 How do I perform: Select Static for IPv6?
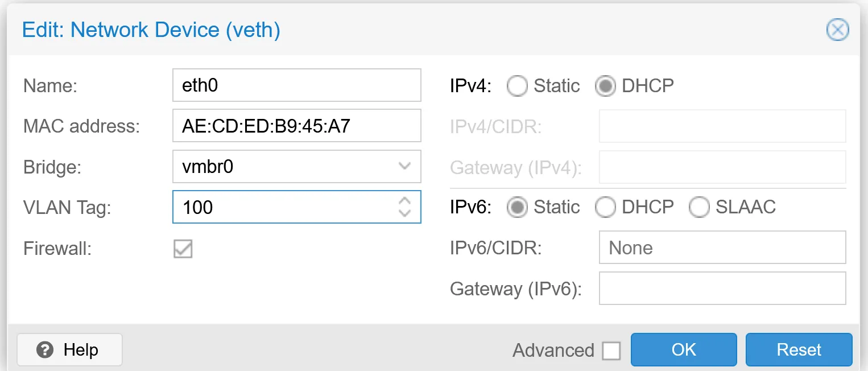[x=517, y=207]
